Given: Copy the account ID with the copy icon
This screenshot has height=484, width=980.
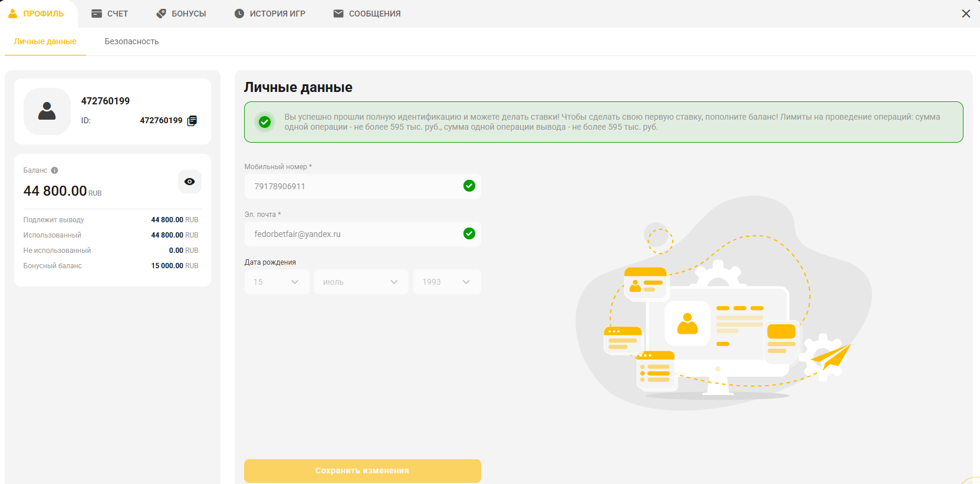Looking at the screenshot, I should [192, 121].
